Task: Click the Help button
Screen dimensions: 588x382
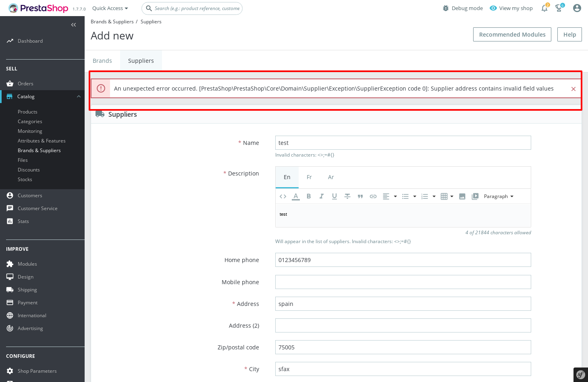Action: point(569,35)
